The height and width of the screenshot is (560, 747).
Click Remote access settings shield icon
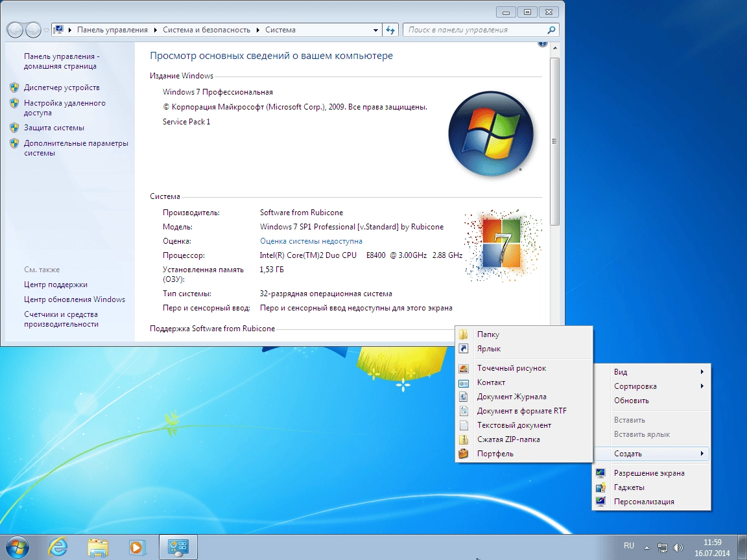tap(14, 103)
